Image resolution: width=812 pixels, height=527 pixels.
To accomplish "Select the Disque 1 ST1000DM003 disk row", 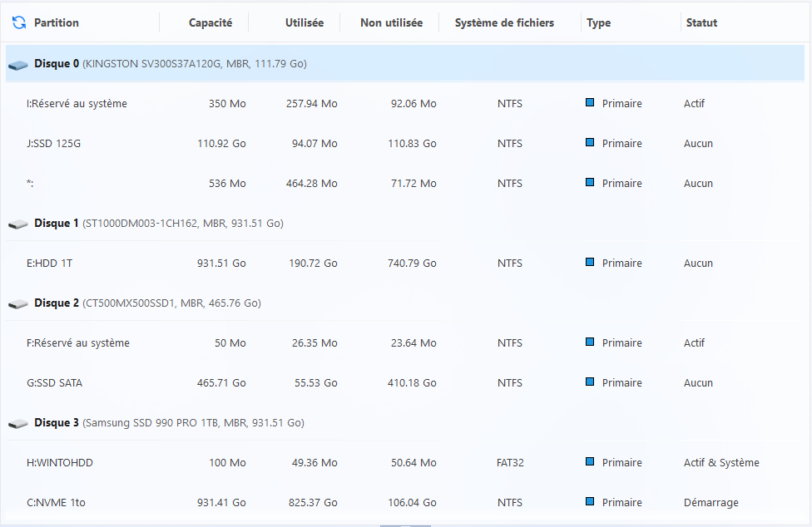I will pos(405,224).
